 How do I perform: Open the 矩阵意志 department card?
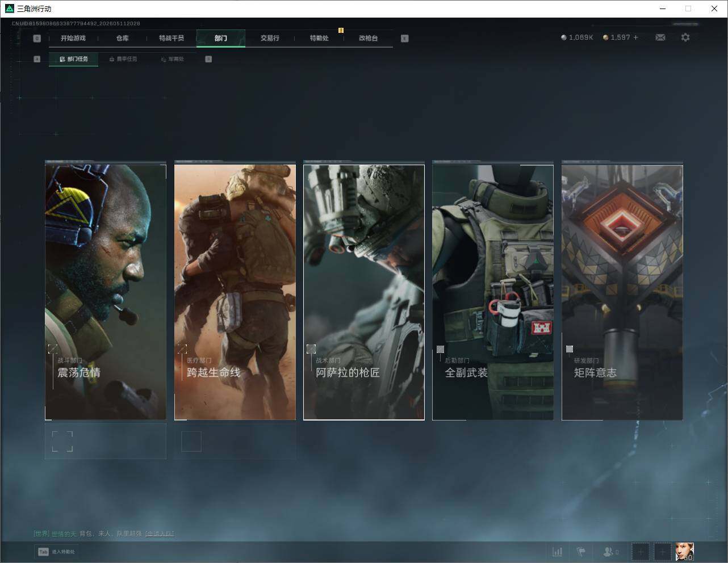(622, 292)
